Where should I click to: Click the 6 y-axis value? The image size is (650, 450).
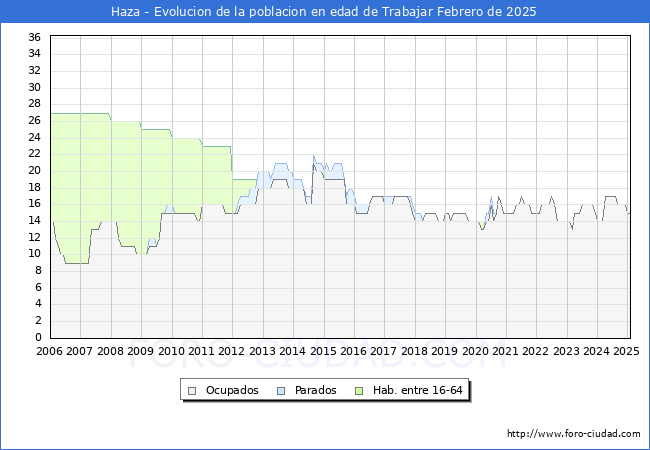point(38,287)
